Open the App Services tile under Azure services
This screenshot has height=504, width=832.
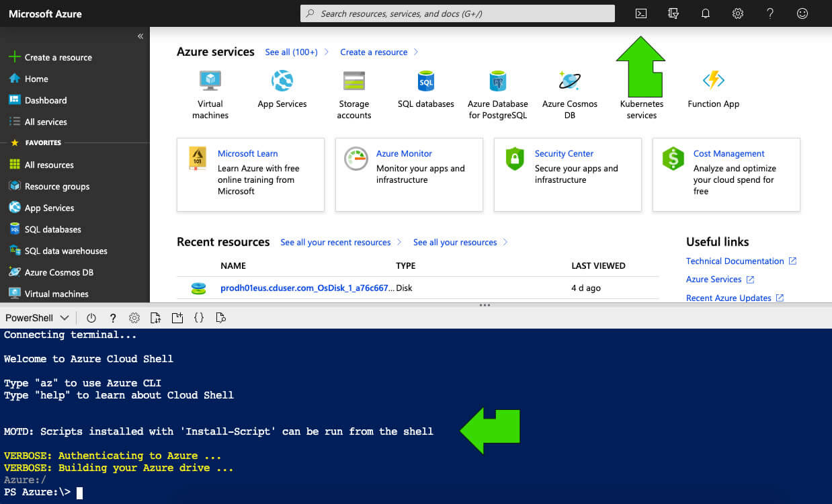tap(282, 89)
